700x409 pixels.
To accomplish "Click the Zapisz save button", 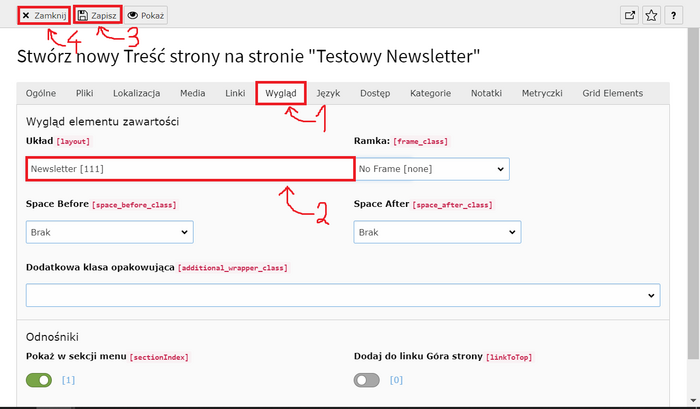I will click(x=97, y=16).
